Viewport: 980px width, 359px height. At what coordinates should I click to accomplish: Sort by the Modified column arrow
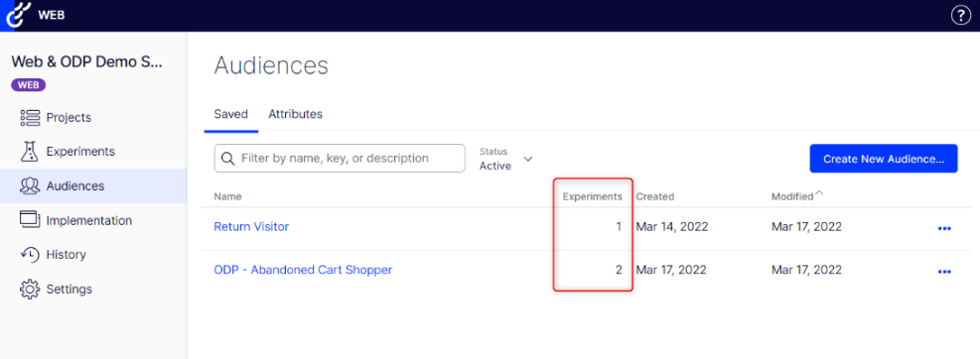pyautogui.click(x=819, y=193)
